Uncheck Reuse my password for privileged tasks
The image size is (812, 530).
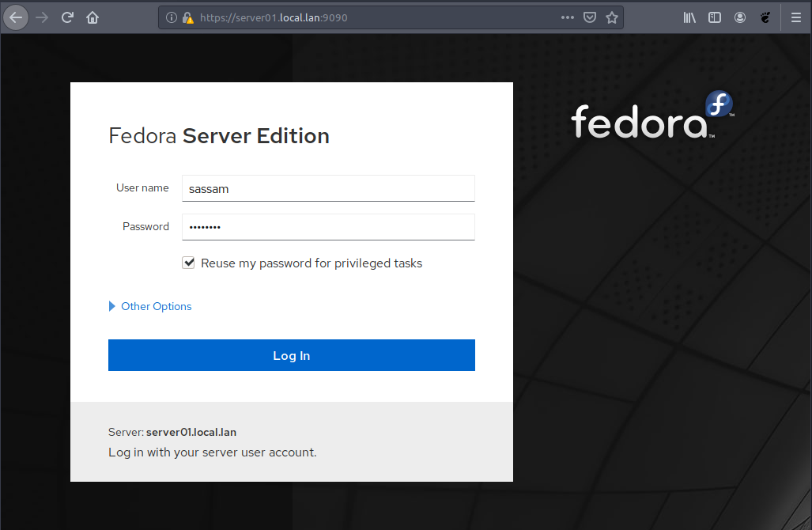[189, 263]
